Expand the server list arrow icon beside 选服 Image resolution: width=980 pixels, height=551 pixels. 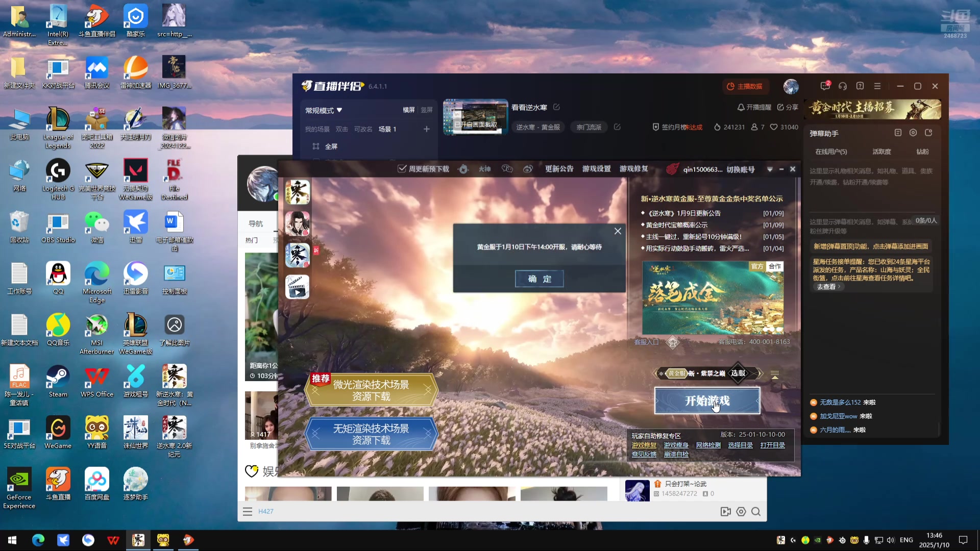tap(775, 374)
